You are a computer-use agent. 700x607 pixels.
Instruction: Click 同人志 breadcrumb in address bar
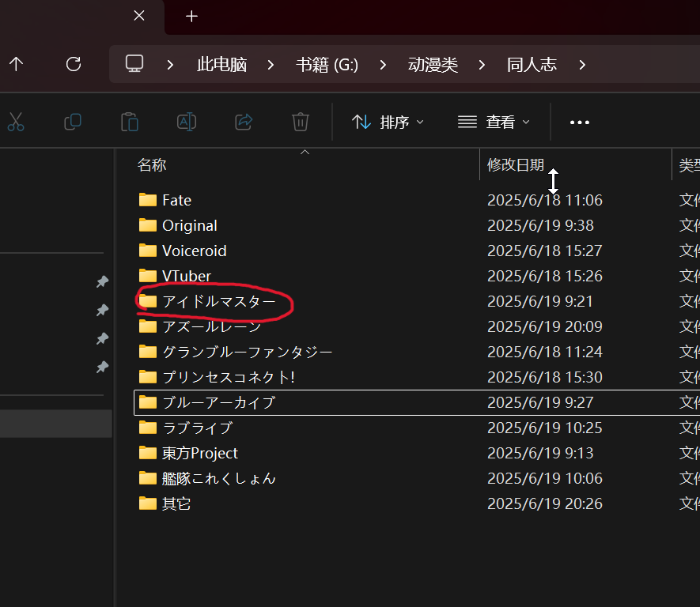tap(532, 65)
